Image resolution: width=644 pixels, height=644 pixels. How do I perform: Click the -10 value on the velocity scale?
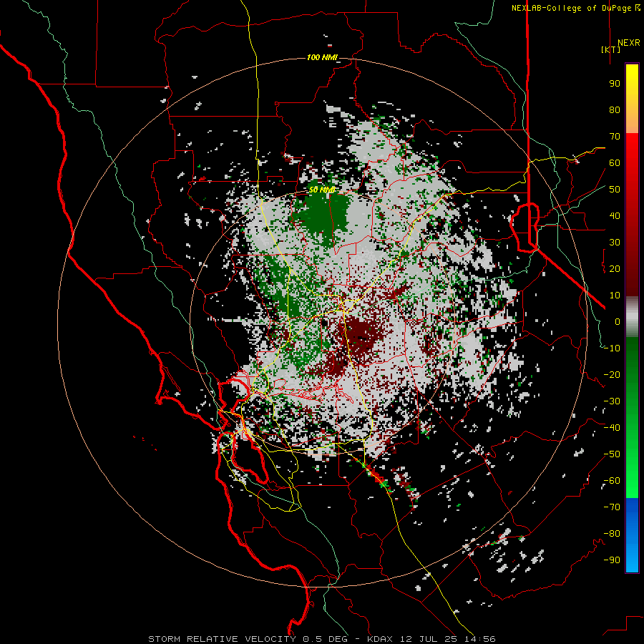coord(612,348)
